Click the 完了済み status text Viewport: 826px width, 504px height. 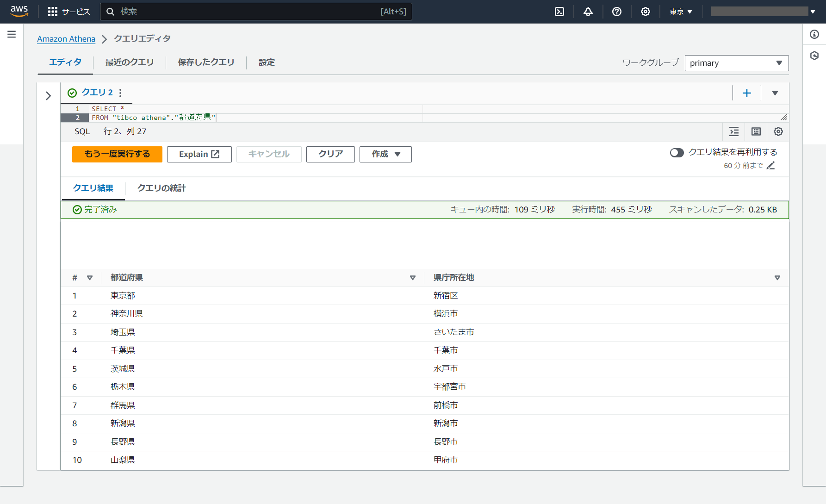pos(100,210)
